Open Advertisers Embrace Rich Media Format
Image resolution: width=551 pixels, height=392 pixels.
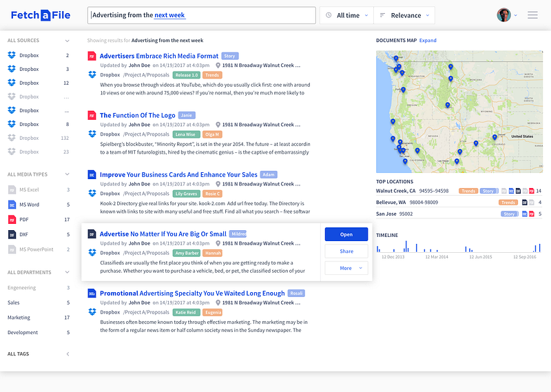point(159,56)
